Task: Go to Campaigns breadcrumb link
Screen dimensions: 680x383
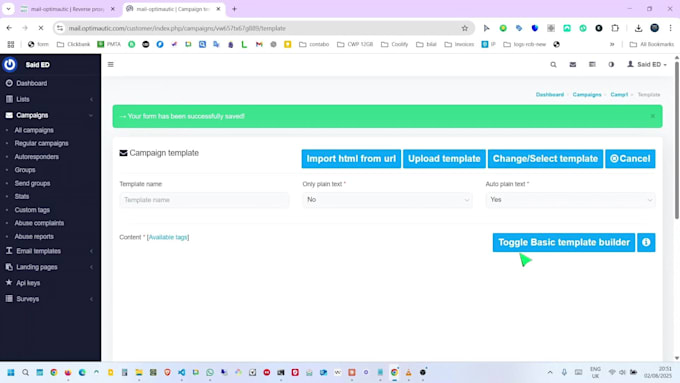Action: click(x=587, y=95)
